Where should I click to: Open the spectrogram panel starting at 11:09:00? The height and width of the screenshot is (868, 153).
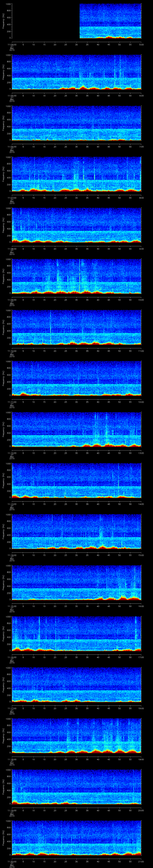pyautogui.click(x=77, y=276)
